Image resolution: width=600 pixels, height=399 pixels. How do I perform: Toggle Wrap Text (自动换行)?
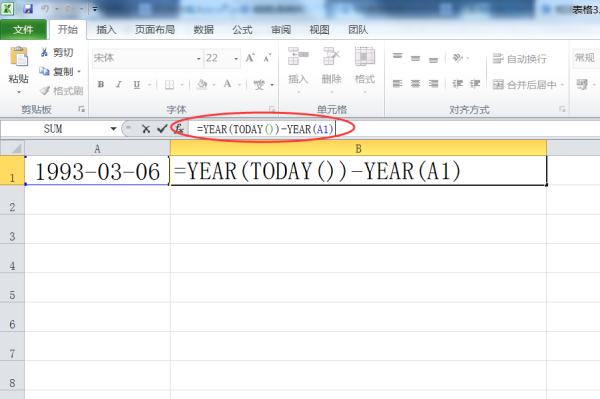coord(519,59)
